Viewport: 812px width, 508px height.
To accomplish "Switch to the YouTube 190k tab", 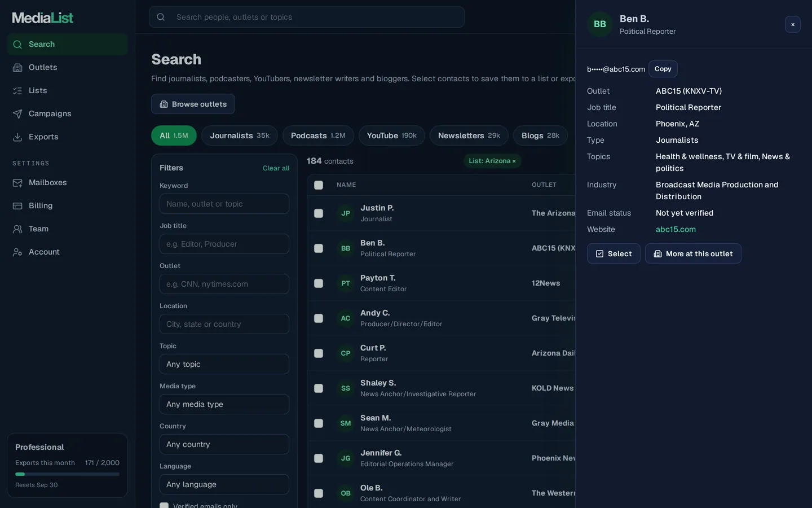I will coord(391,135).
